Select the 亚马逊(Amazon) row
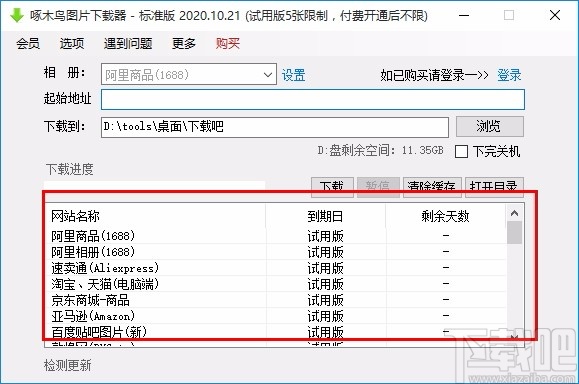Viewport: 579px width, 384px height. pyautogui.click(x=275, y=316)
